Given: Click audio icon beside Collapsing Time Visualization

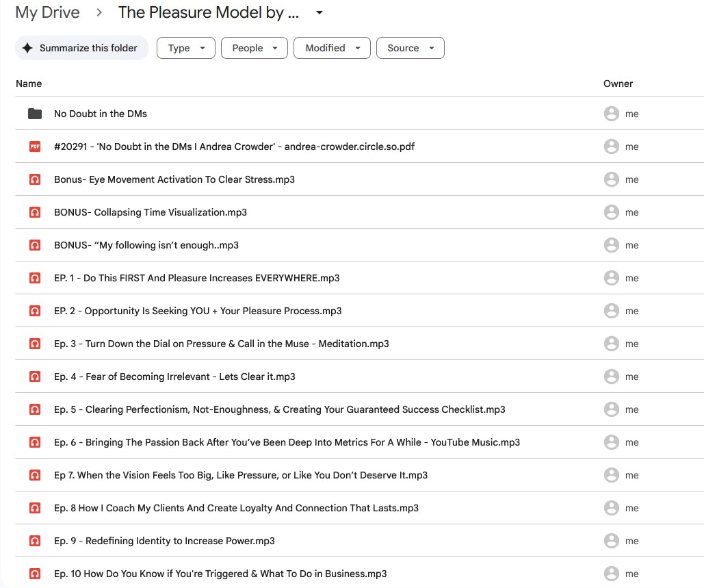Looking at the screenshot, I should (x=35, y=212).
